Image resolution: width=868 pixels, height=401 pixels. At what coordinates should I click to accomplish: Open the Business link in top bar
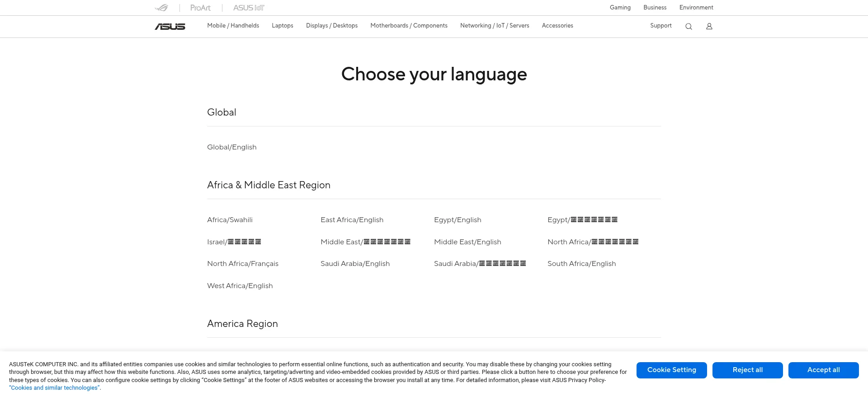pos(655,8)
